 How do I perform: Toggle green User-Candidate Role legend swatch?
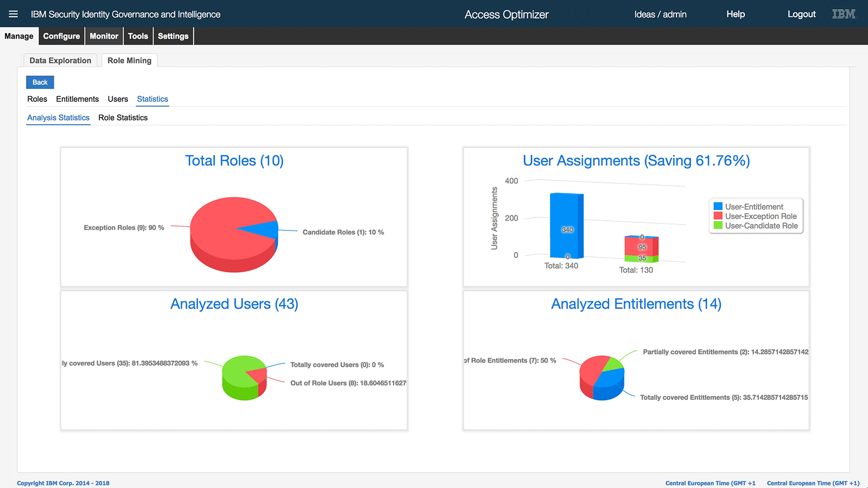(x=718, y=225)
